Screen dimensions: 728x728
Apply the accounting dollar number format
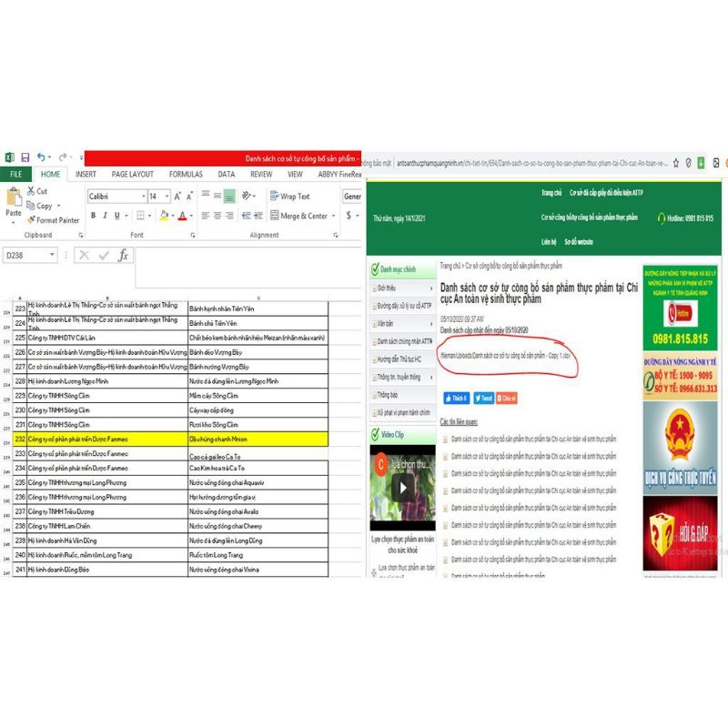click(349, 215)
